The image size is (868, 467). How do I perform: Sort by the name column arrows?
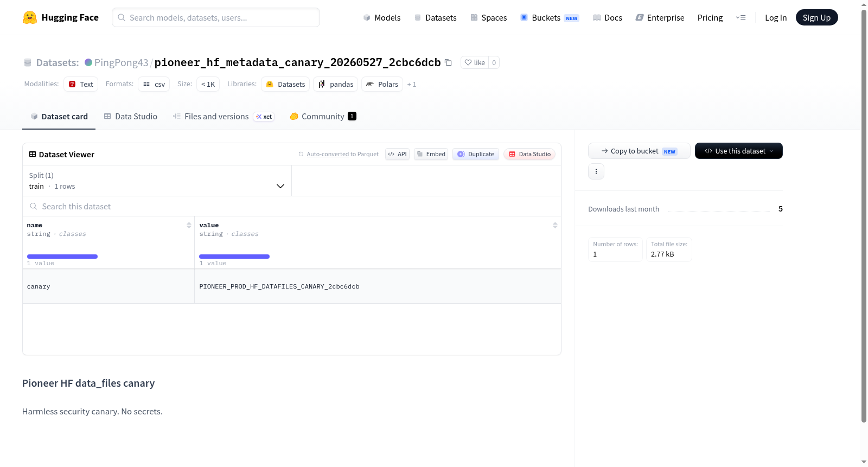click(x=189, y=225)
